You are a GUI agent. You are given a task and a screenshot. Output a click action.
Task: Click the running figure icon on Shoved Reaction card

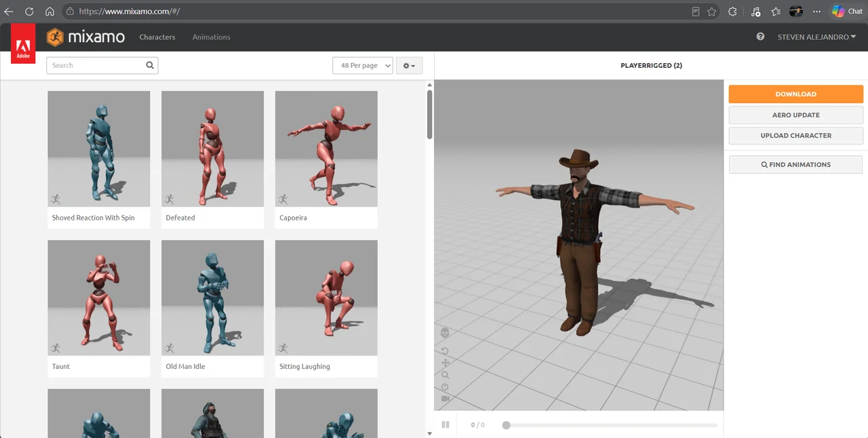point(56,199)
